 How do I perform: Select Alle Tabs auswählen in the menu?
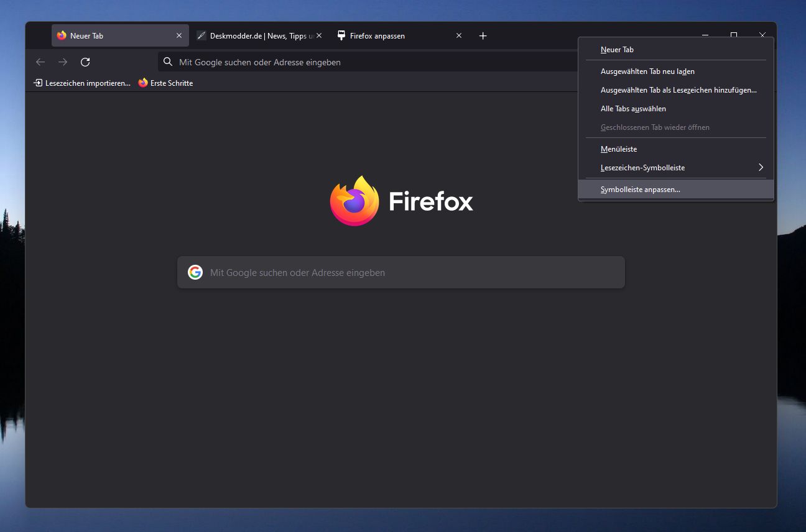tap(633, 109)
